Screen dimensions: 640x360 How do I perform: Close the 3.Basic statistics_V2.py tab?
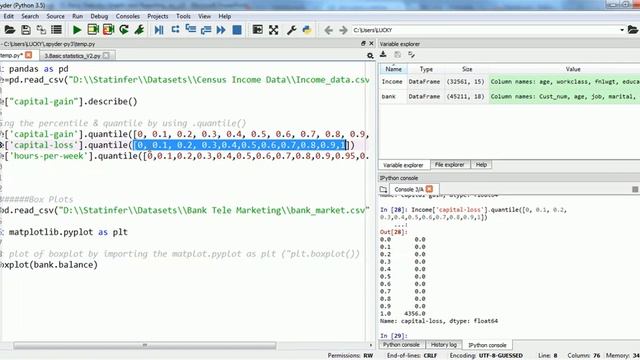(x=106, y=55)
